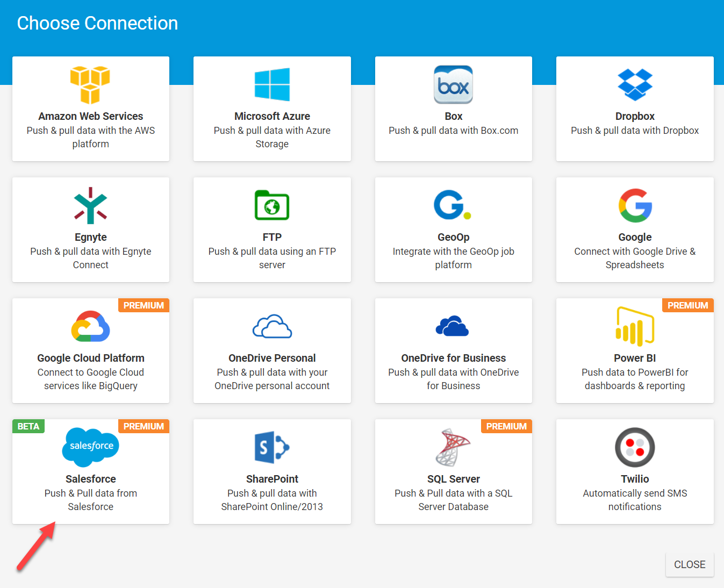724x588 pixels.
Task: Click 'Push & pull data with OneDrive for Business'
Action: click(454, 379)
